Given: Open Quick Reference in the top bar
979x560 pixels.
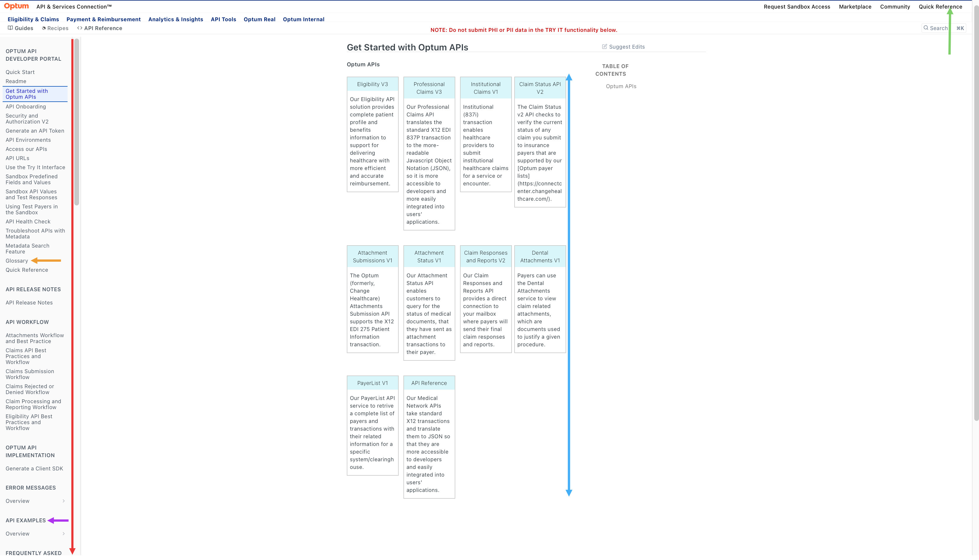Looking at the screenshot, I should [x=941, y=6].
